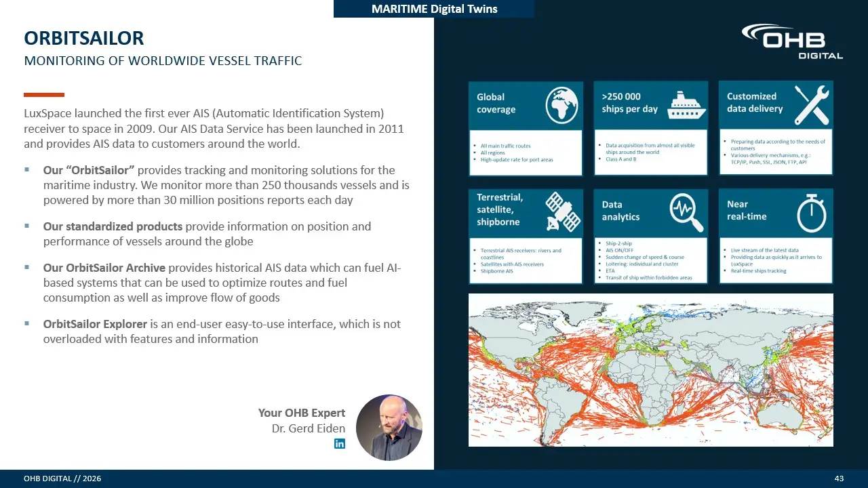Click the "Terrestrial, satellite, shipborne" heading

[500, 209]
